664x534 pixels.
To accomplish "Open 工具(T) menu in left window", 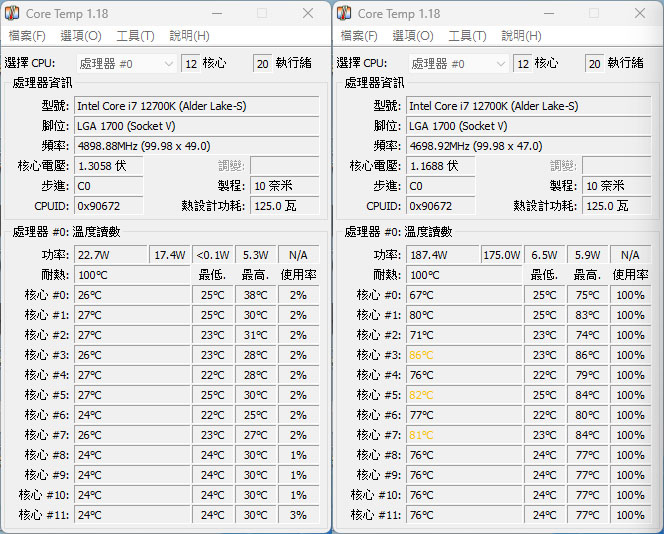I will coord(135,36).
